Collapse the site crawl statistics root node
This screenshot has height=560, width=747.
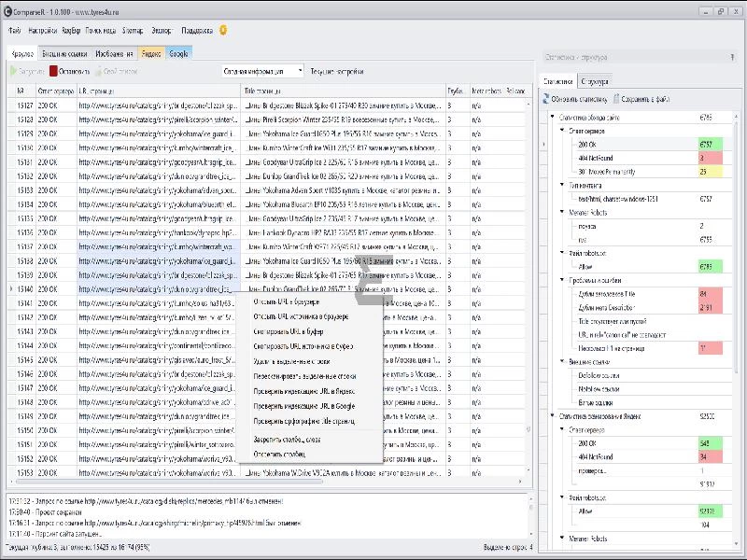[x=553, y=117]
